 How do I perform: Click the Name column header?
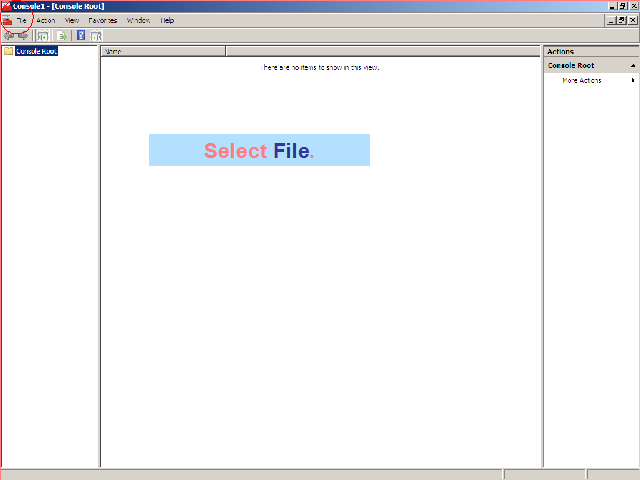(x=163, y=51)
